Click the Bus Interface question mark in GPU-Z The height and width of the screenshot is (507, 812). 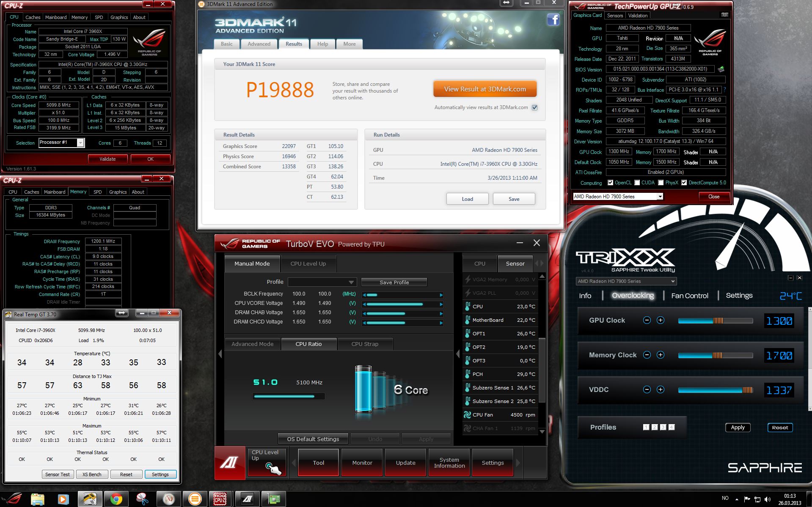click(x=724, y=90)
